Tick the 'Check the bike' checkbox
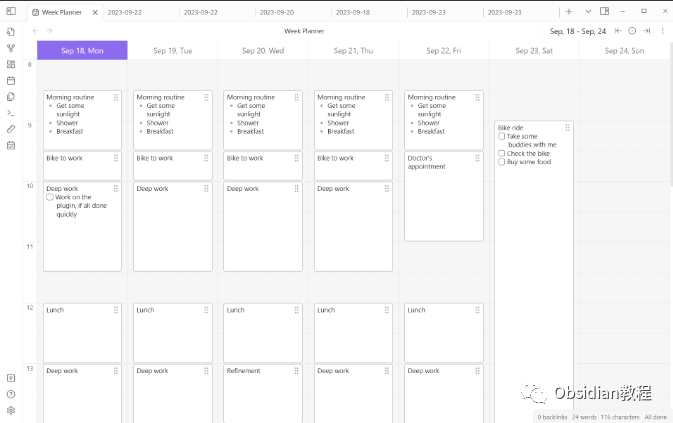Image resolution: width=673 pixels, height=423 pixels. coord(501,153)
